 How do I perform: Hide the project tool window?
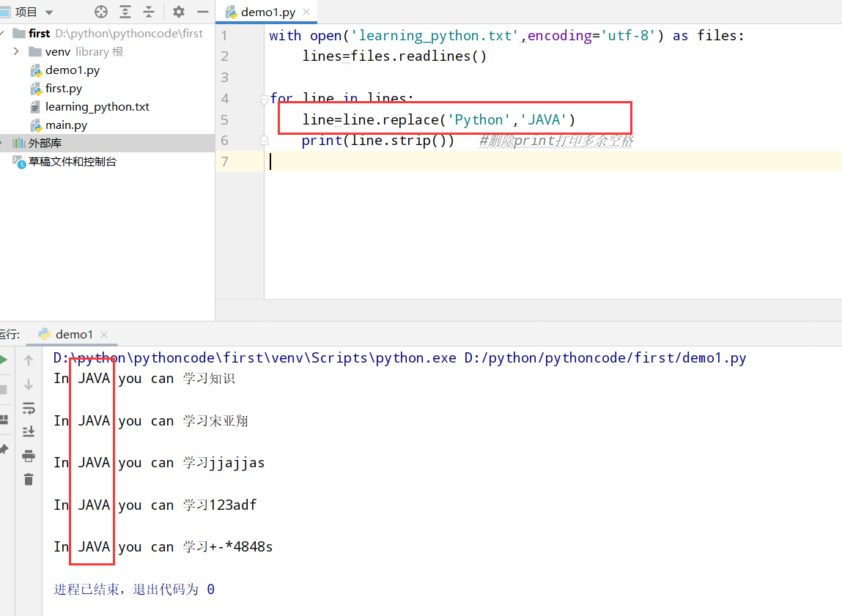(202, 11)
